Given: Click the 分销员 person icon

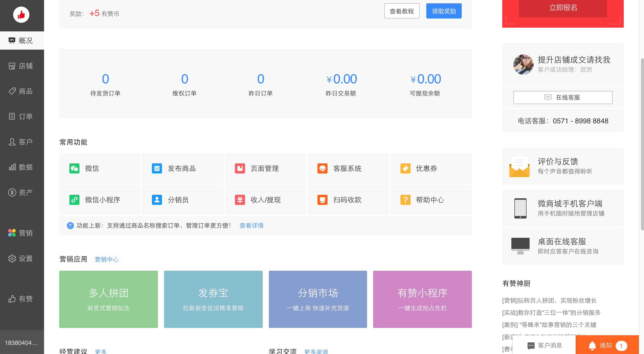Looking at the screenshot, I should click(x=157, y=200).
